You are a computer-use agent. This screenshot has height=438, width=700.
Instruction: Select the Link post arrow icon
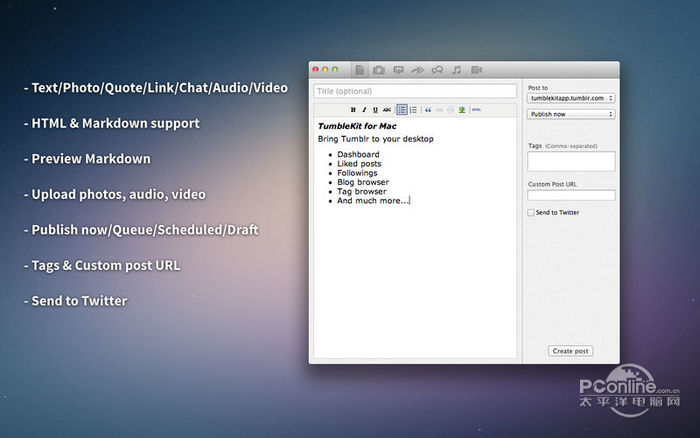coord(417,70)
